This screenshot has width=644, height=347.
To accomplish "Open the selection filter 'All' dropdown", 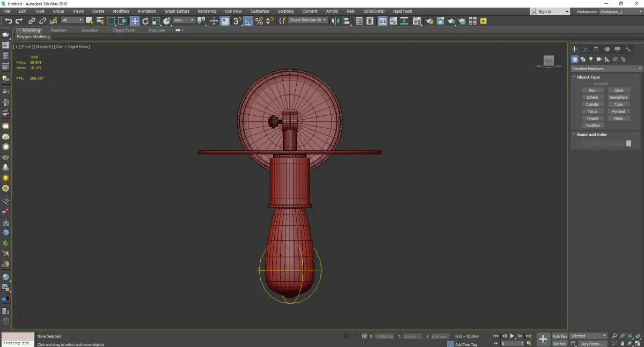I will coord(72,20).
